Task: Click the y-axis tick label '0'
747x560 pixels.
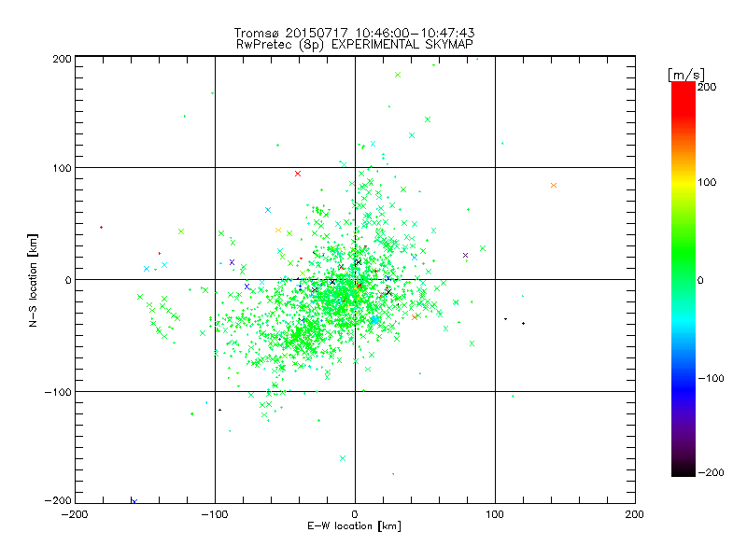Action: (x=68, y=280)
